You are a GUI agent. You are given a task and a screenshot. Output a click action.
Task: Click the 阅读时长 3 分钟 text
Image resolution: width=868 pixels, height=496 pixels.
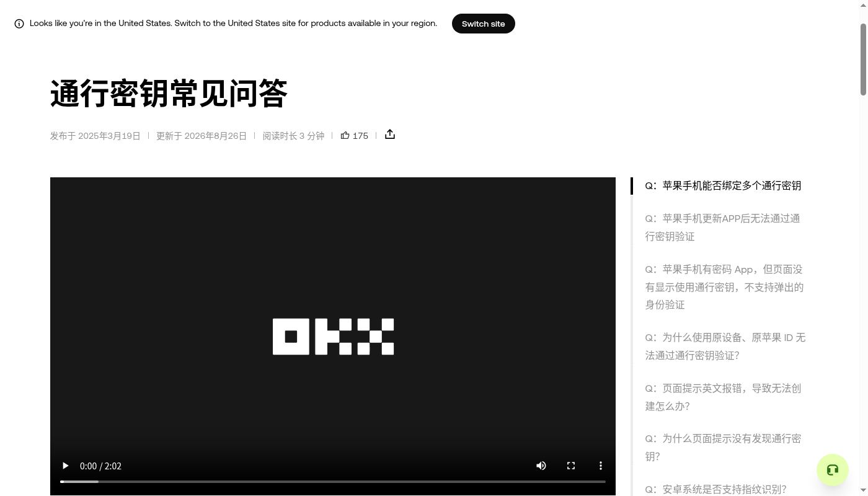pyautogui.click(x=293, y=136)
